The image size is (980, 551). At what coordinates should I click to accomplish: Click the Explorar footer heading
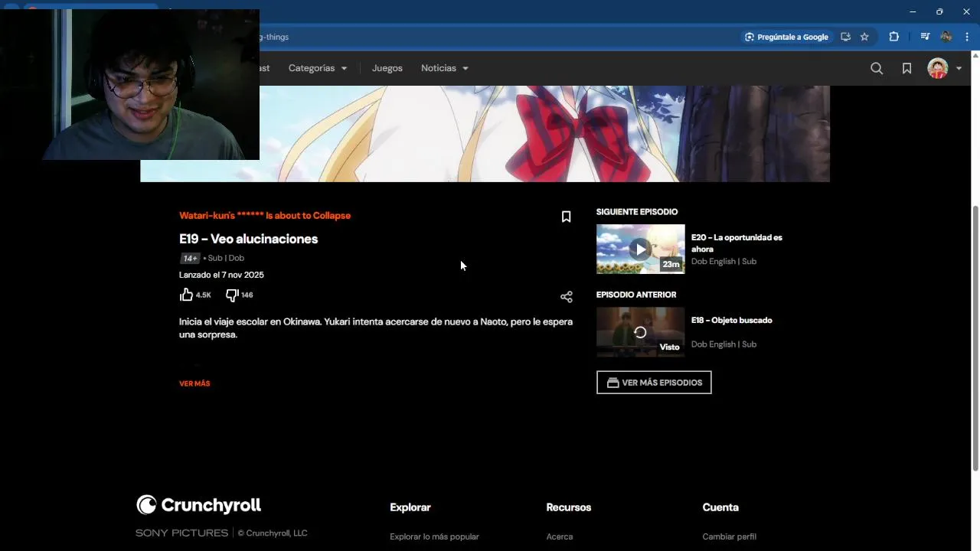coord(410,507)
